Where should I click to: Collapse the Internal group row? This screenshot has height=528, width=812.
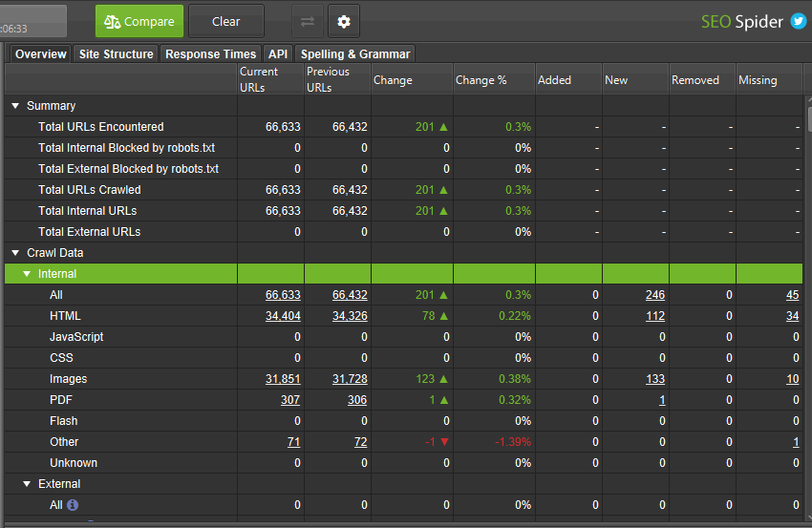(27, 274)
